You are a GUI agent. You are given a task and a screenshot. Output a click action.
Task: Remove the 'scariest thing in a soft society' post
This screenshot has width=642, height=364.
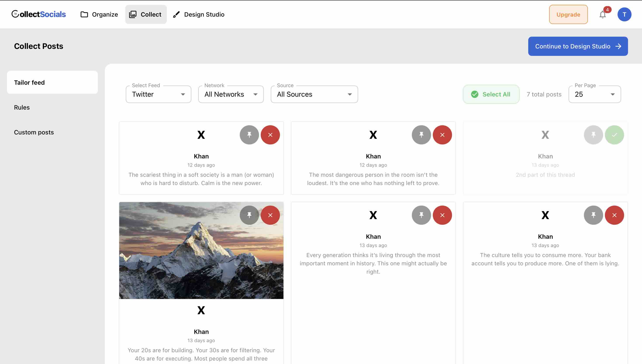tap(270, 135)
